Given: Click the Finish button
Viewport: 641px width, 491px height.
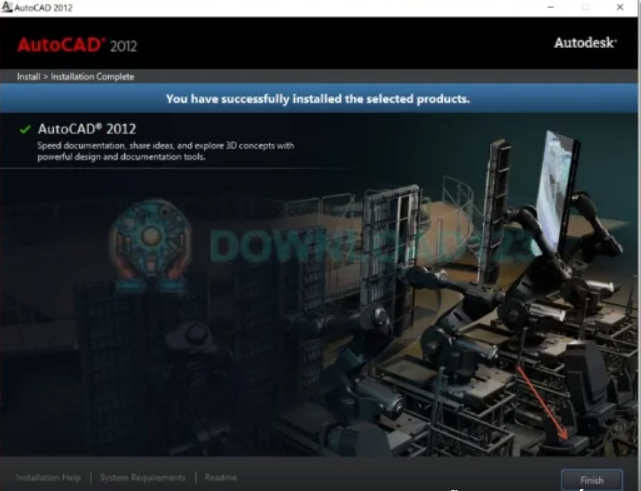Looking at the screenshot, I should [592, 480].
